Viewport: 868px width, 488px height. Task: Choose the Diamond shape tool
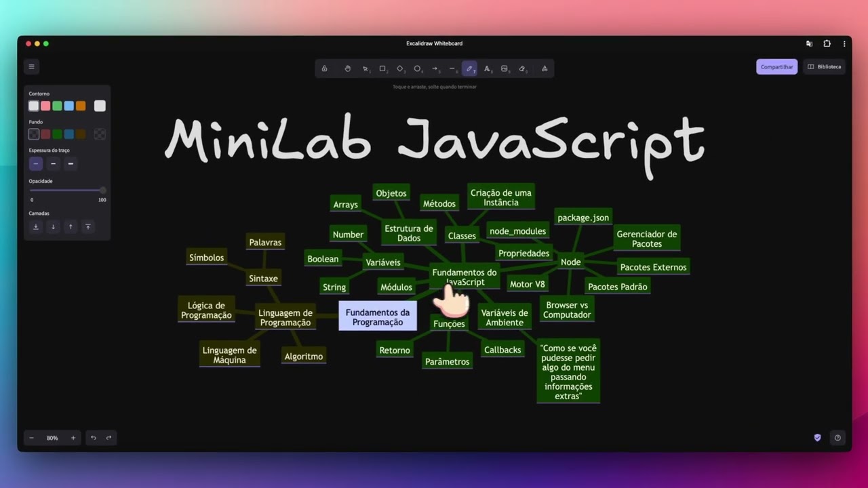400,68
